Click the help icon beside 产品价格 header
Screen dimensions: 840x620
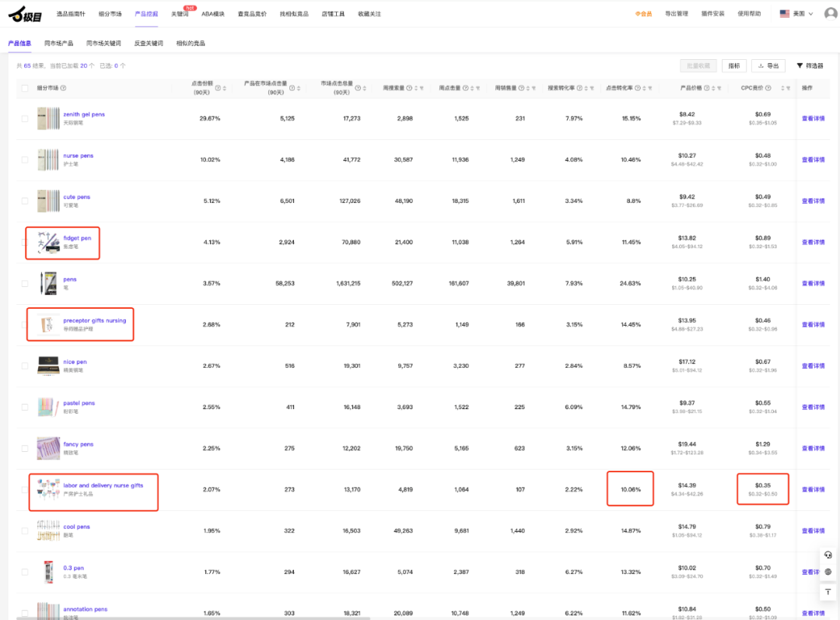pos(706,88)
